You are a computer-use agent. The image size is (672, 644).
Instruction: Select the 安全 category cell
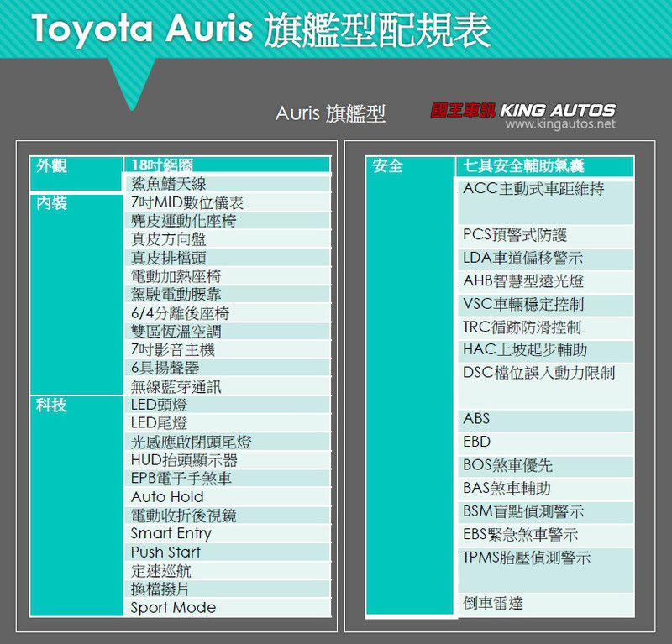pos(410,385)
